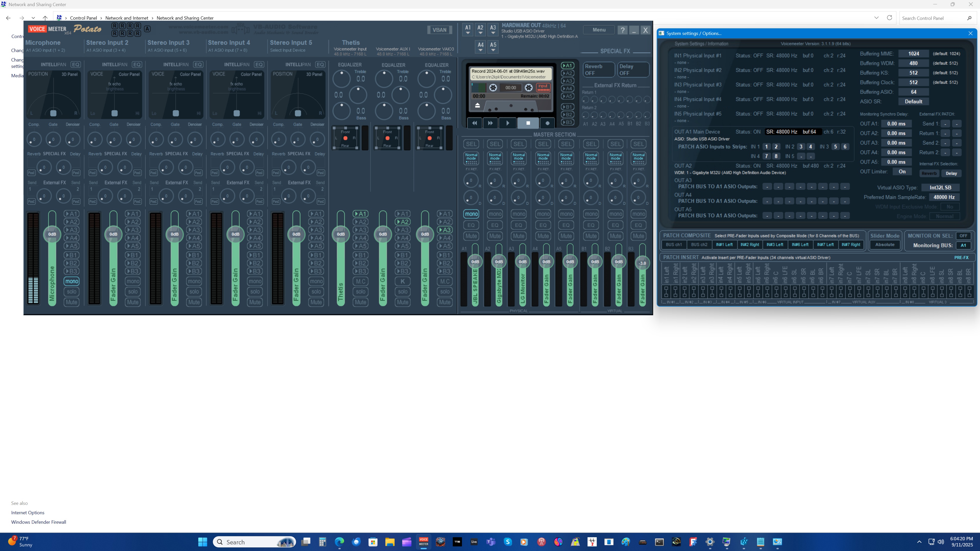Toggle Delay OFF button

coord(633,70)
